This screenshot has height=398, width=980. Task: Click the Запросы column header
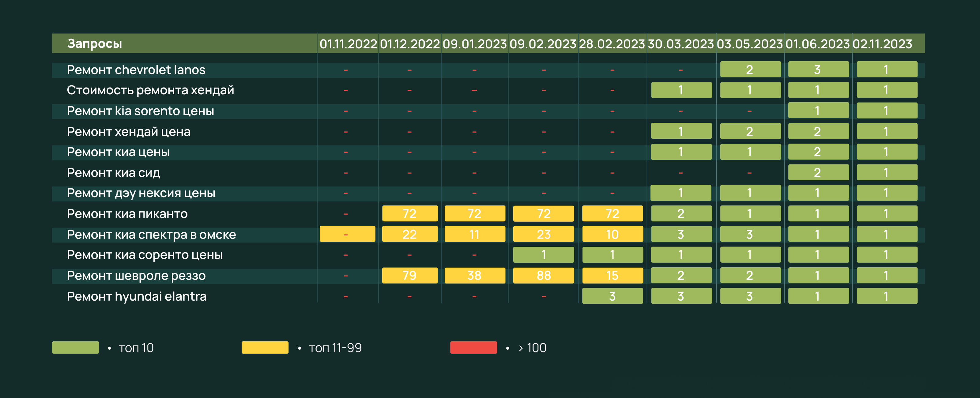point(95,44)
